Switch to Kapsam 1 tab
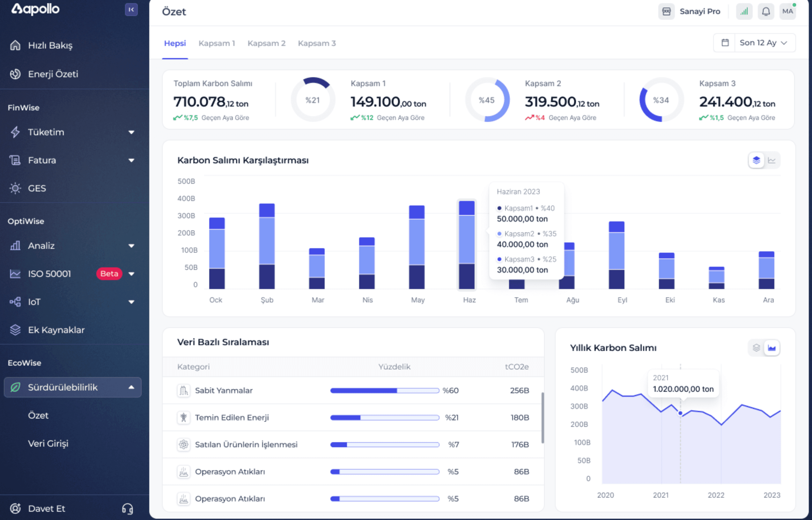 [x=217, y=43]
